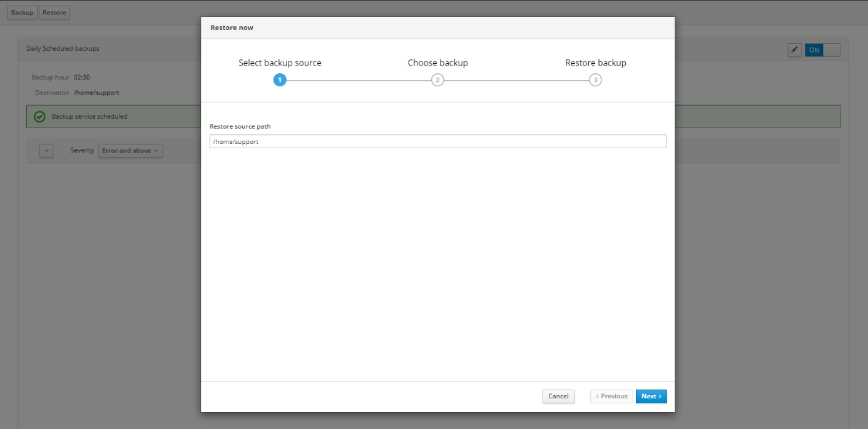The image size is (868, 429).
Task: Click the pencil edit icon for scheduled backups
Action: click(794, 50)
